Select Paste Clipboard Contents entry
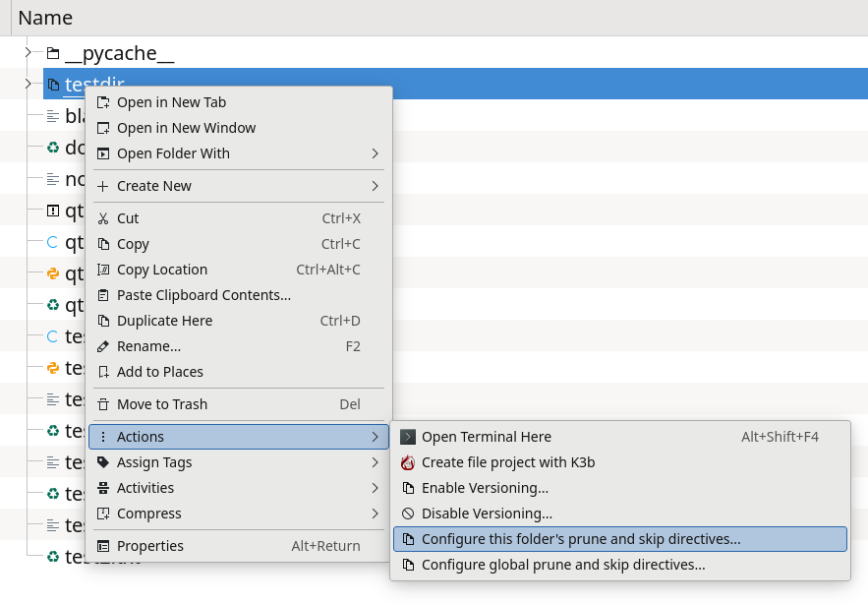Viewport: 868px width, 605px height. tap(239, 295)
